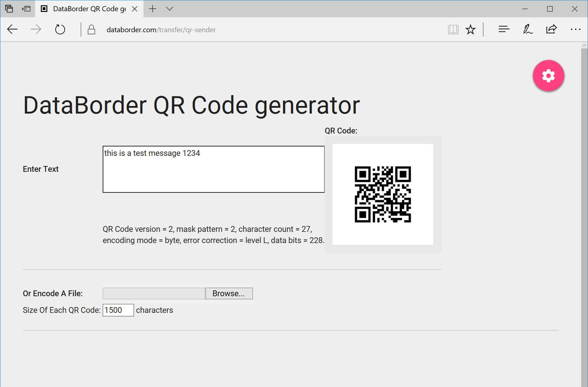Open a new tab with plus button
This screenshot has width=588, height=387.
pyautogui.click(x=153, y=9)
